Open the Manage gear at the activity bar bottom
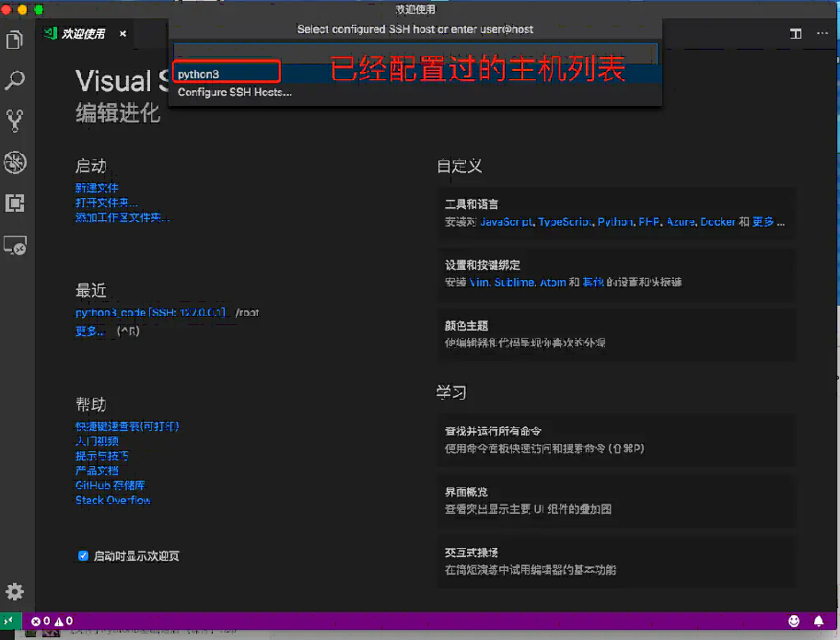 point(15,591)
